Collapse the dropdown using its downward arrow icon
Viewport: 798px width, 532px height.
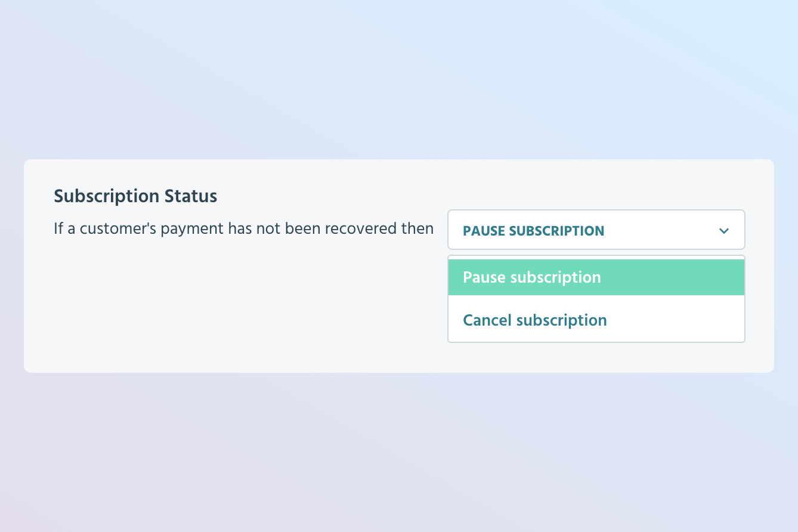(x=723, y=230)
